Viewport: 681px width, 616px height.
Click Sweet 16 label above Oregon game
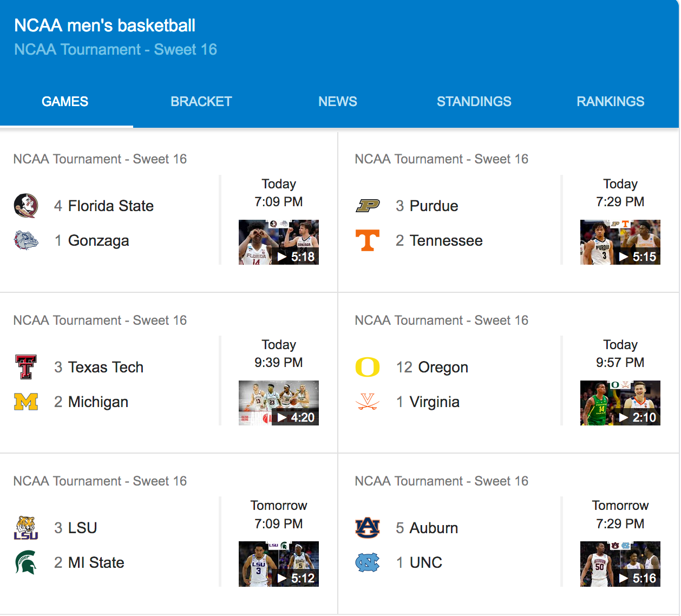[x=442, y=320]
